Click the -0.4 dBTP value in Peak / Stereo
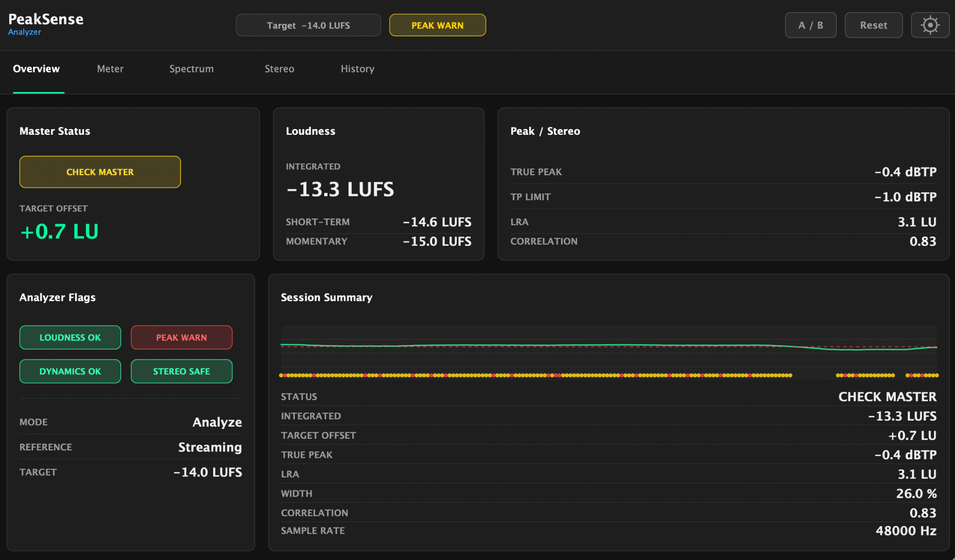955x560 pixels. [906, 172]
